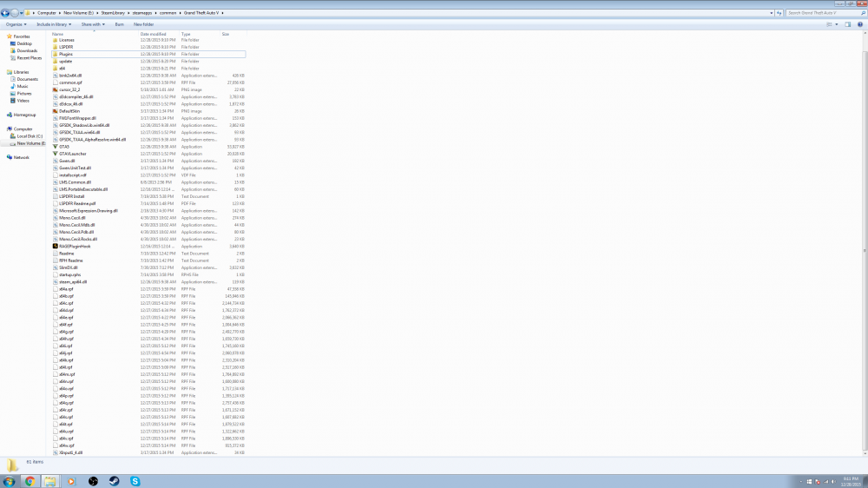Screen dimensions: 868x488
Task: Select Libraries in the navigation pane
Action: (x=21, y=72)
